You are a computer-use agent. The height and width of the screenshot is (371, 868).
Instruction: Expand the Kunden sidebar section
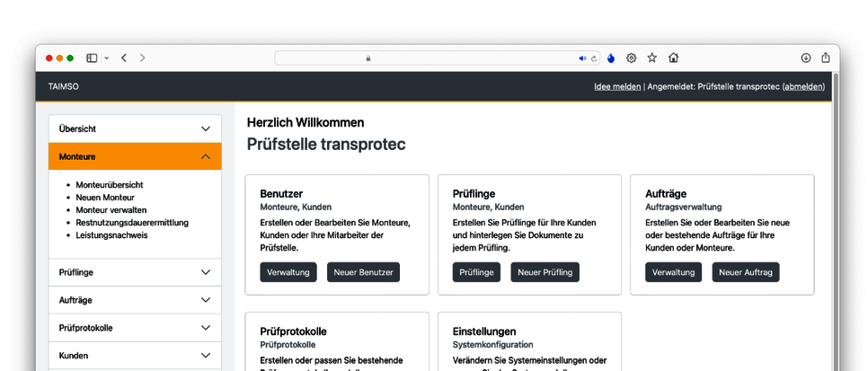pos(135,356)
